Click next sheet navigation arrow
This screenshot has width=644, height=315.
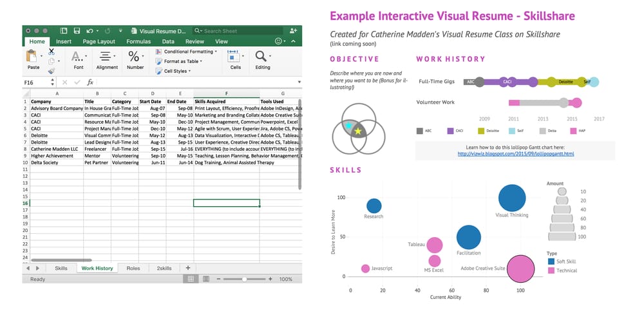(38, 268)
